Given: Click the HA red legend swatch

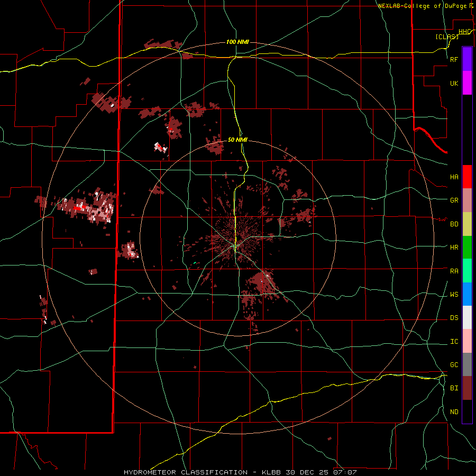Looking at the screenshot, I should [x=467, y=177].
